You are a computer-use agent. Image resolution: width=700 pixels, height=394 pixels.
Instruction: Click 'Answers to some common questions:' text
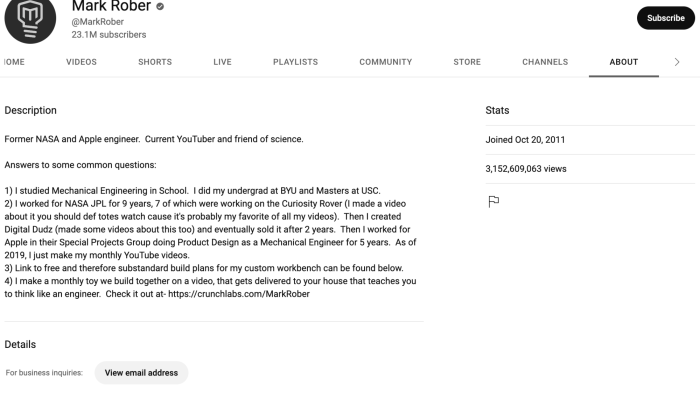click(80, 165)
